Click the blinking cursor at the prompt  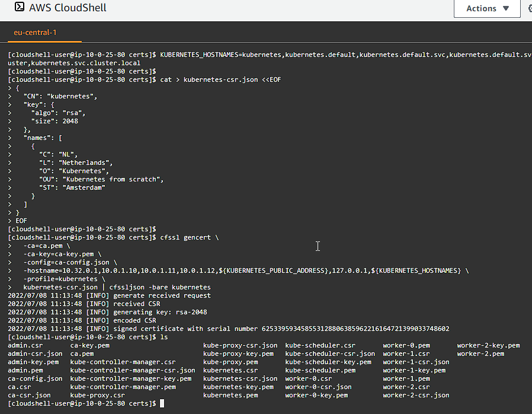coord(160,403)
